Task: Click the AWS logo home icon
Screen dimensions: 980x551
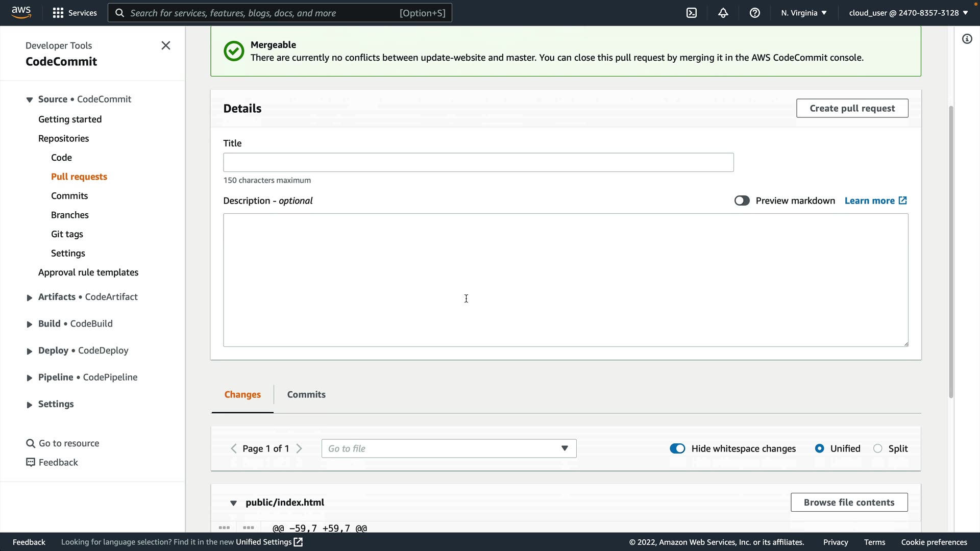Action: [x=21, y=12]
